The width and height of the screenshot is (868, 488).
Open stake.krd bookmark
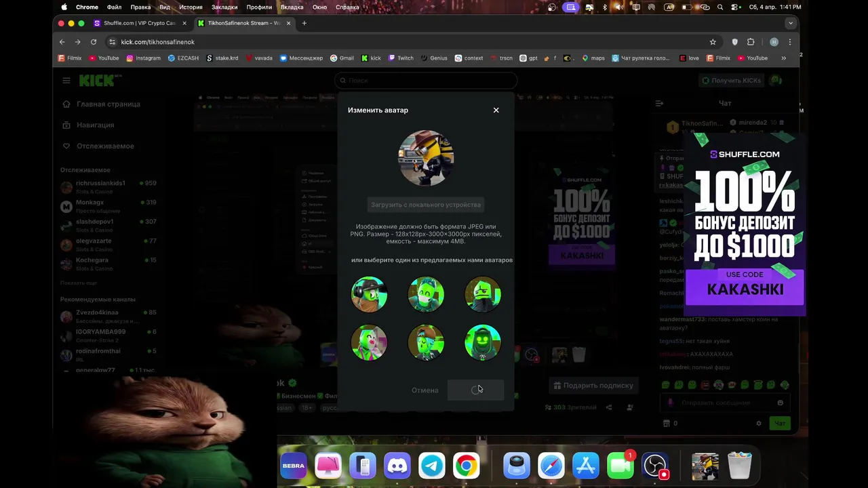pyautogui.click(x=222, y=58)
